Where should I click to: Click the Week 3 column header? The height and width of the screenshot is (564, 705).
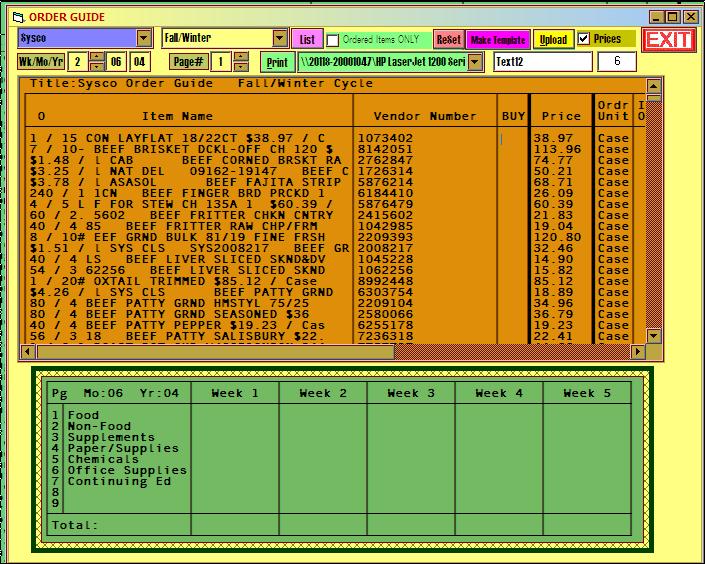point(411,394)
